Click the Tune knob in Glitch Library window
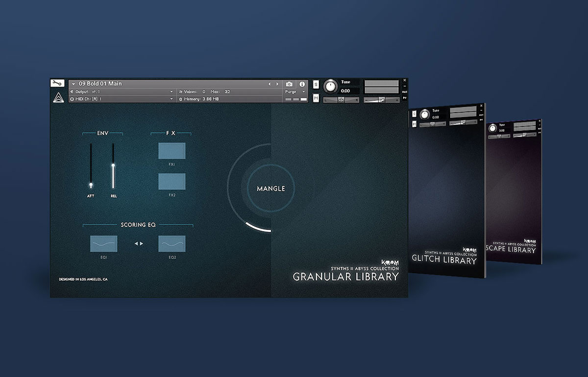Viewport: 588px width, 377px height. 425,116
